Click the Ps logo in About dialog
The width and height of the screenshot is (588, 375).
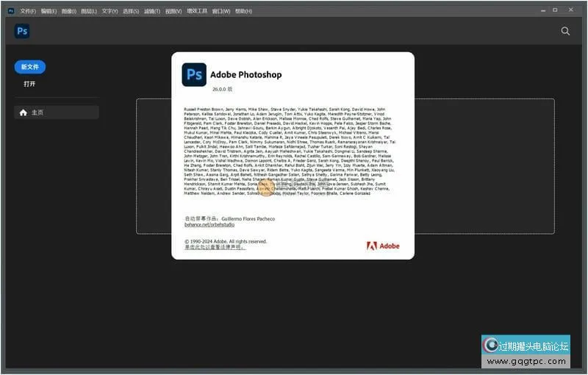194,74
